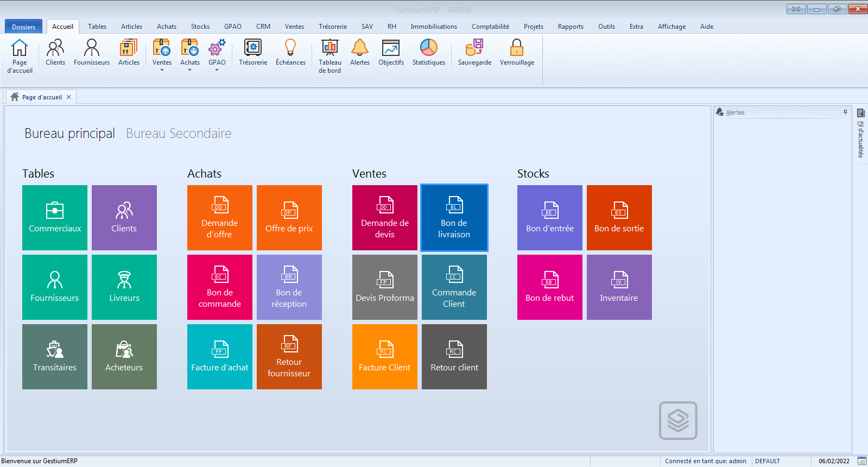
Task: Launch Sauvegarde backup icon
Action: point(474,53)
